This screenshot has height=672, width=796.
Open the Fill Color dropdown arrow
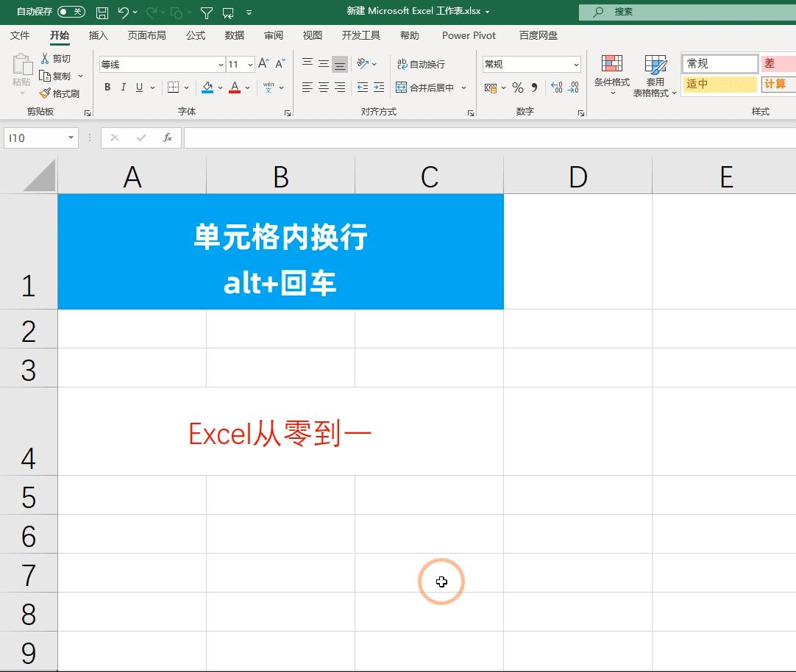(218, 87)
